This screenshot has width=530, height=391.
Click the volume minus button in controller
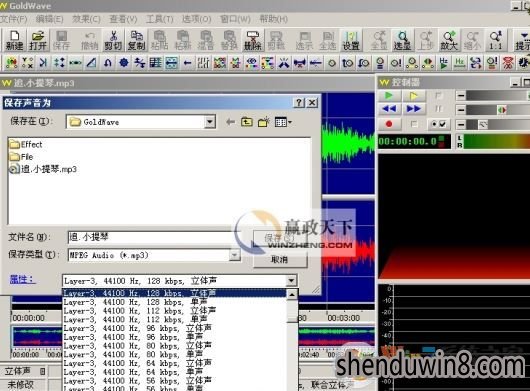[x=461, y=96]
